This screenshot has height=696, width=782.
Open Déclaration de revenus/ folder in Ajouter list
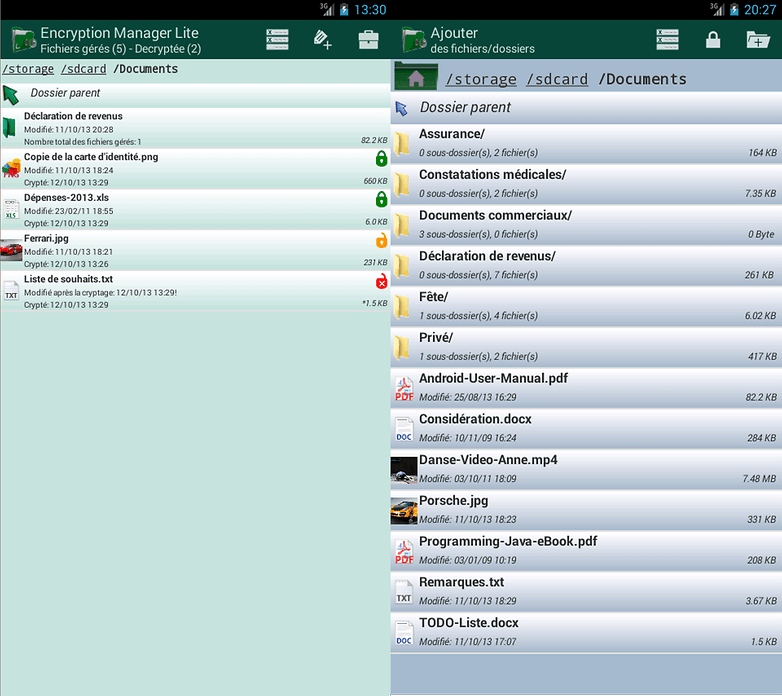click(x=586, y=266)
